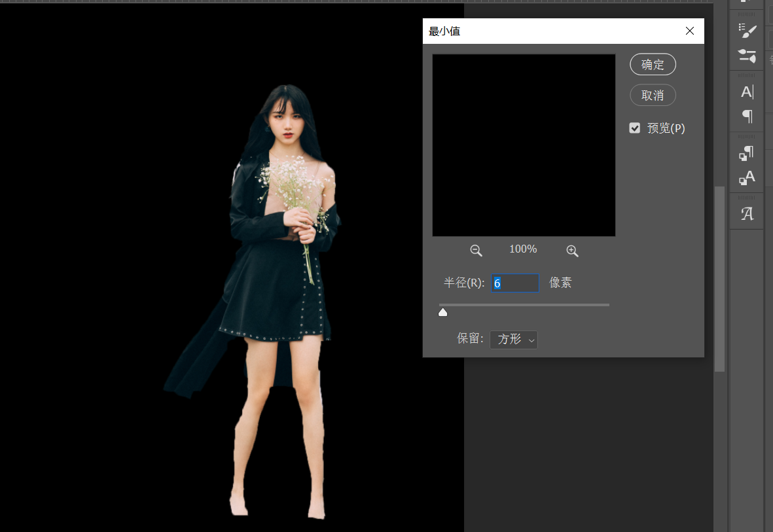Expand the 保留 dropdown showing 方形
This screenshot has height=532, width=773.
pos(514,340)
